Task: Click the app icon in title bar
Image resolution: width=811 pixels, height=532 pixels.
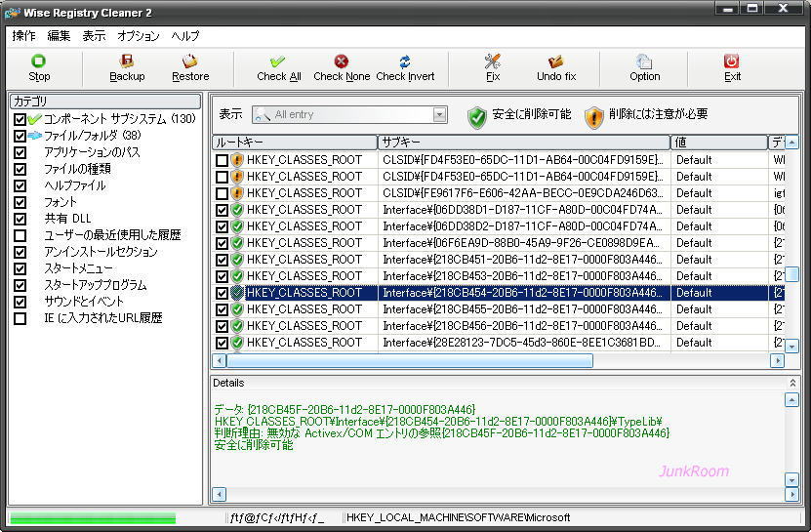Action: click(13, 13)
